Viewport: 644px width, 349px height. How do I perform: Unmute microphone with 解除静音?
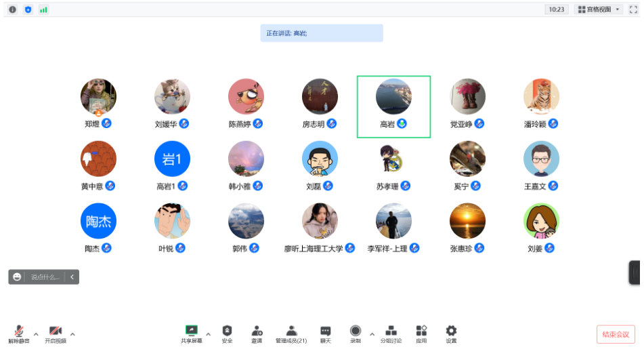coord(19,333)
